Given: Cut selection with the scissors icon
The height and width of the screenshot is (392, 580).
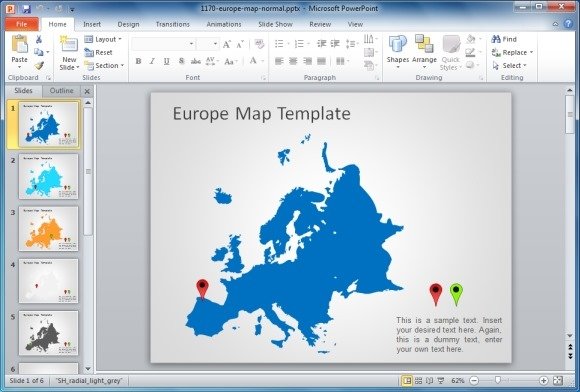Looking at the screenshot, I should pos(38,39).
